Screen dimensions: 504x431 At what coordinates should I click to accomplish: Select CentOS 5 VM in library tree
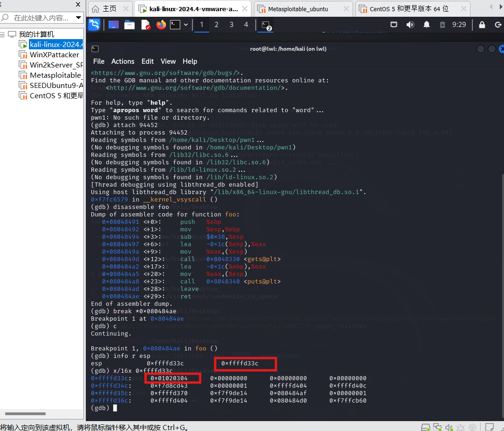coord(56,96)
